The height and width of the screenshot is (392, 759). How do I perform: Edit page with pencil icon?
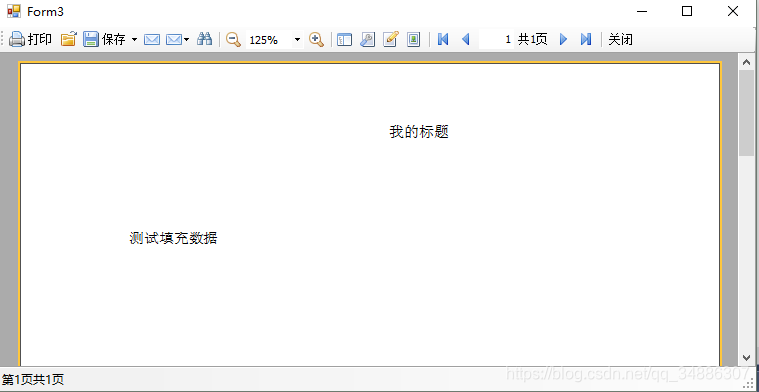(390, 39)
